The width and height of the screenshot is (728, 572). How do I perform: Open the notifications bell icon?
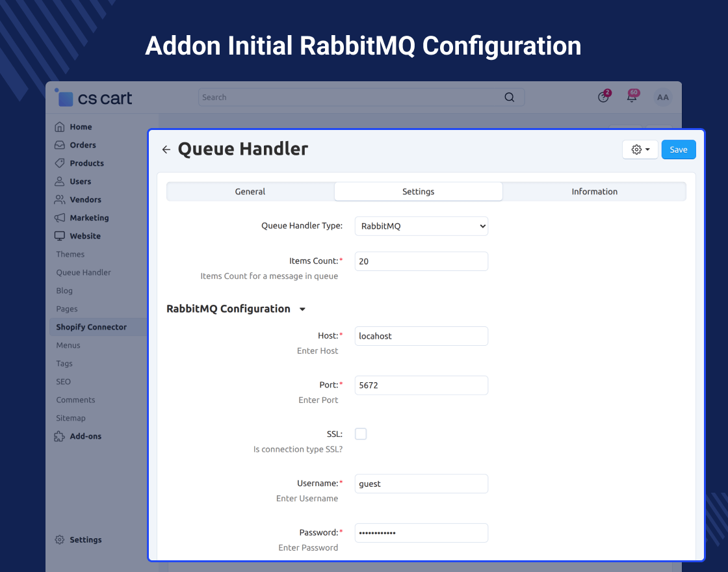click(x=631, y=97)
